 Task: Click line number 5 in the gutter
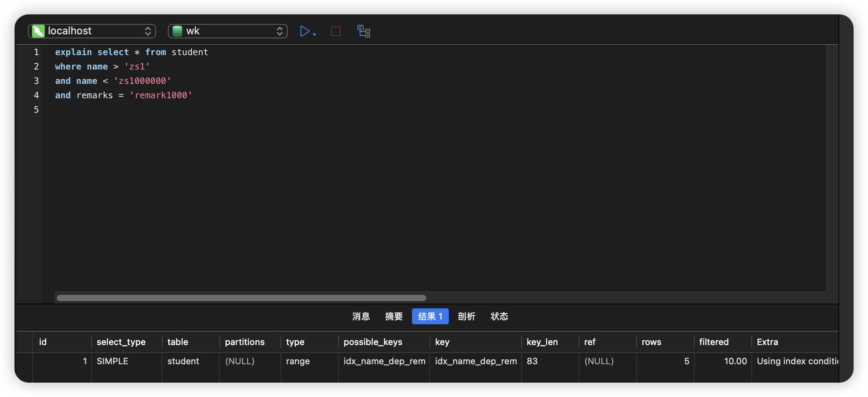[36, 109]
